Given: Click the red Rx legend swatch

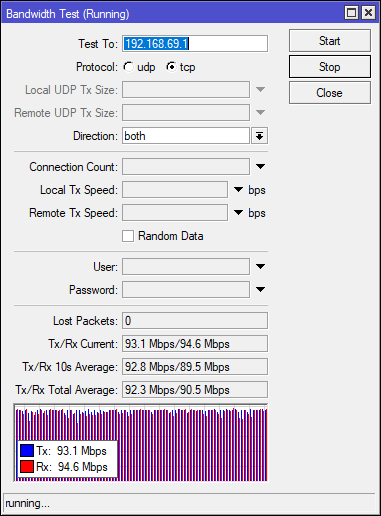Looking at the screenshot, I should pos(27,466).
